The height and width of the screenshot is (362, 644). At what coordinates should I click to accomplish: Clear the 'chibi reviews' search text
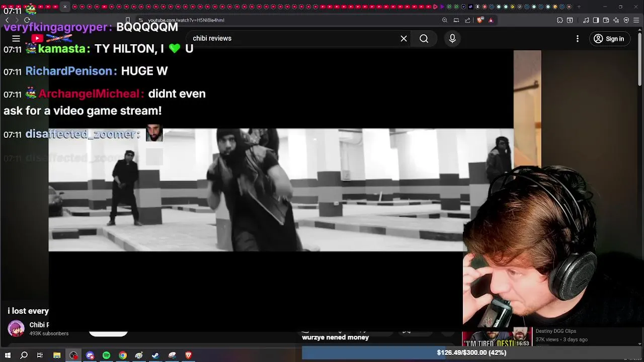coord(404,39)
